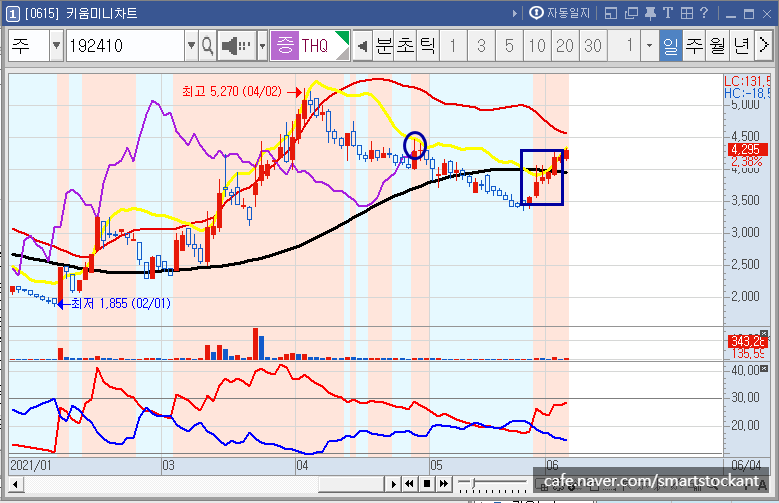Click the stock name THQ label
779x503 pixels.
click(315, 46)
